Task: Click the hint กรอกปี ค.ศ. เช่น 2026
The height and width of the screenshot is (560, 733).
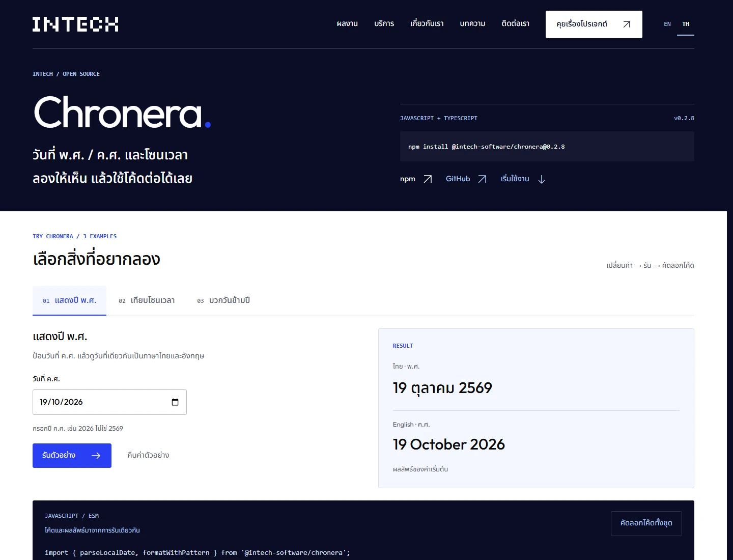Action: pyautogui.click(x=78, y=429)
